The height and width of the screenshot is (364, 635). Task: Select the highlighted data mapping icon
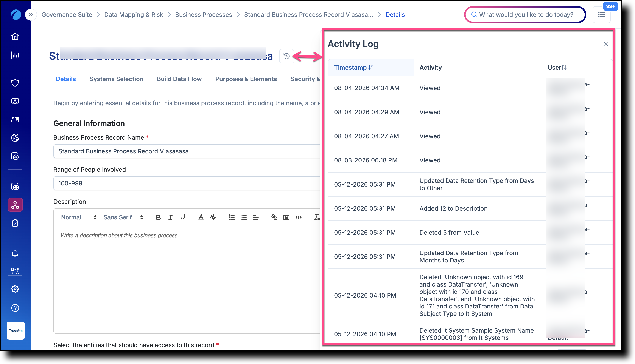coord(15,205)
